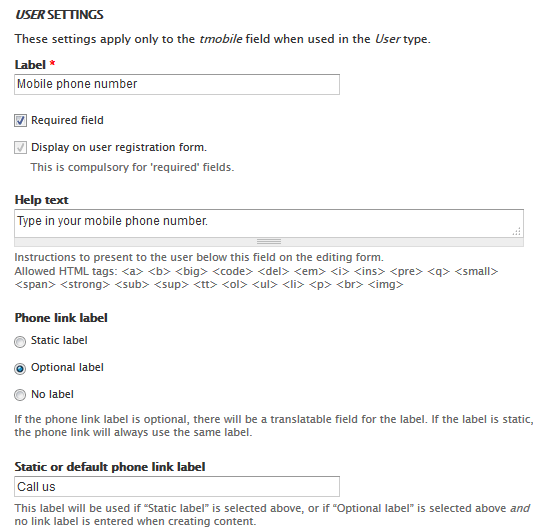Screen dimensions: 540x530
Task: Click the 'Phone link label' group heading
Action: (x=61, y=318)
